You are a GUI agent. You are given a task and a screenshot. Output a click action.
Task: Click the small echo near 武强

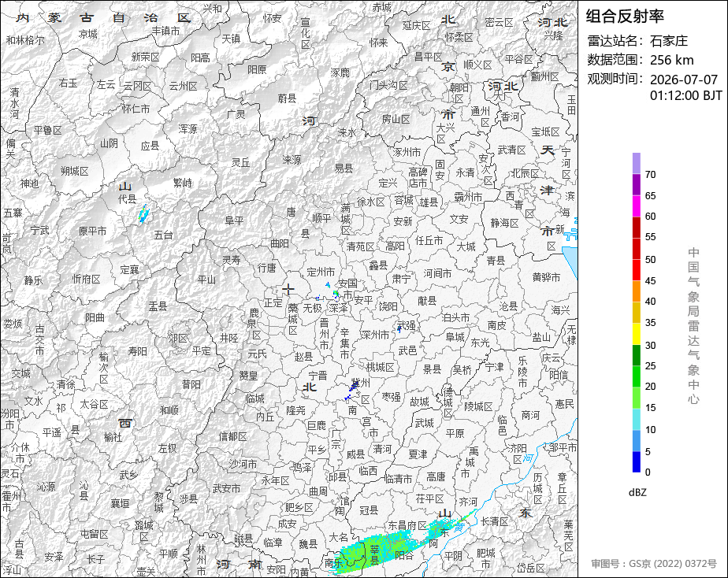click(399, 329)
